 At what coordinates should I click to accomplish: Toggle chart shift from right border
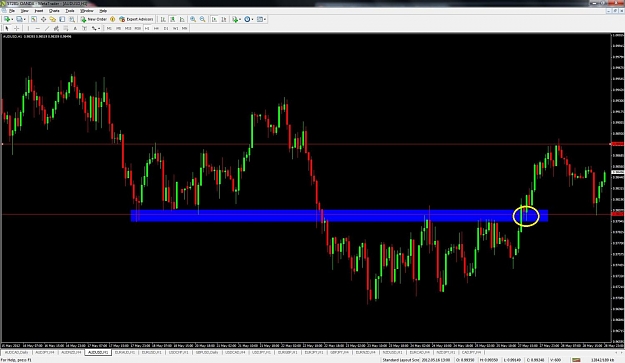click(x=224, y=19)
